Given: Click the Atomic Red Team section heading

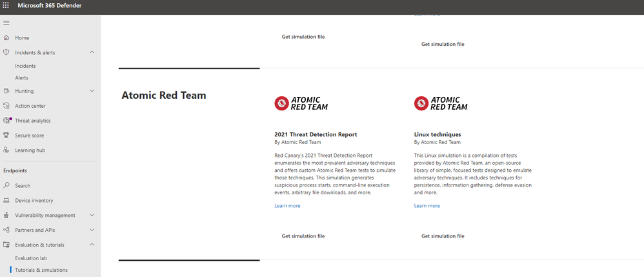Looking at the screenshot, I should click(x=164, y=96).
